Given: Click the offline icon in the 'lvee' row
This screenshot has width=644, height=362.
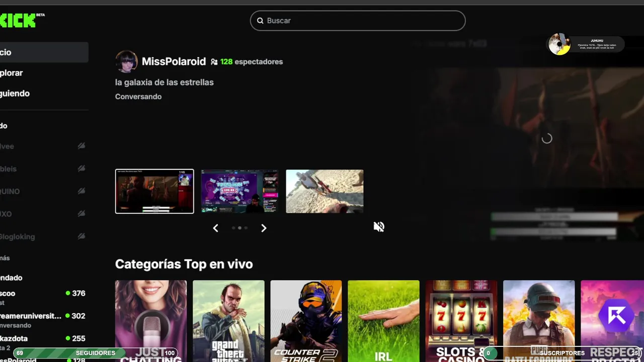Looking at the screenshot, I should pos(82,146).
